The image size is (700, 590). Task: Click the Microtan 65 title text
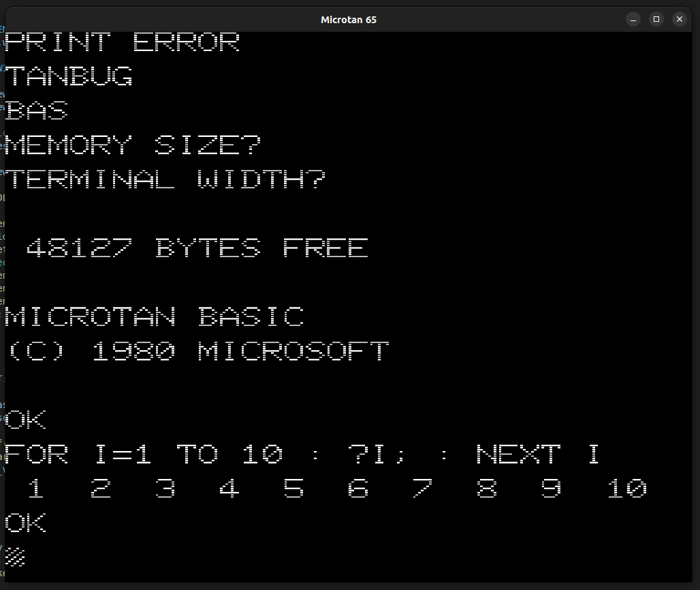pos(349,20)
